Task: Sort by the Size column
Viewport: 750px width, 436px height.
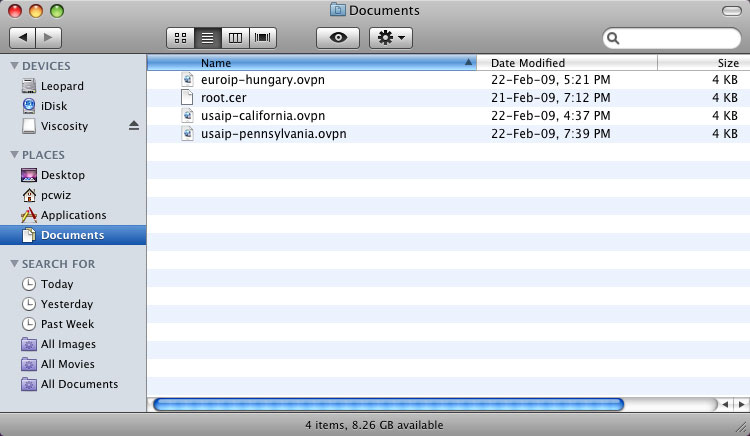Action: [x=704, y=63]
